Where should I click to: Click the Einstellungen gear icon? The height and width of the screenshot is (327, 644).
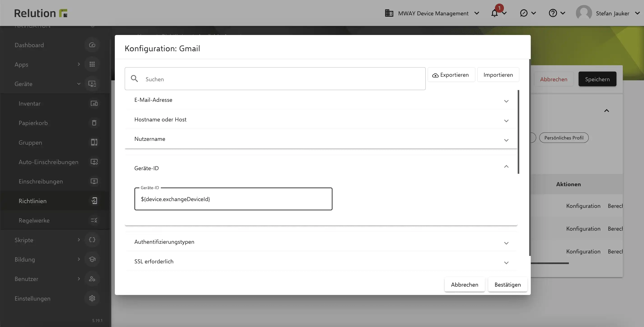click(92, 298)
